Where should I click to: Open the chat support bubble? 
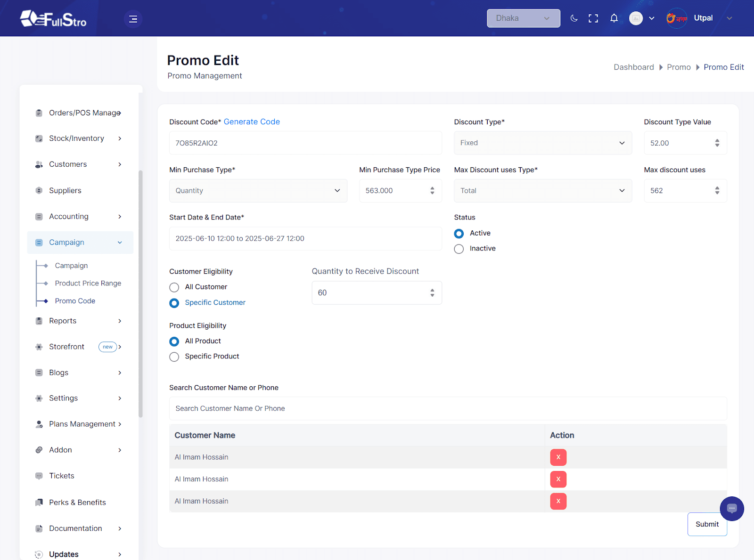click(x=731, y=508)
